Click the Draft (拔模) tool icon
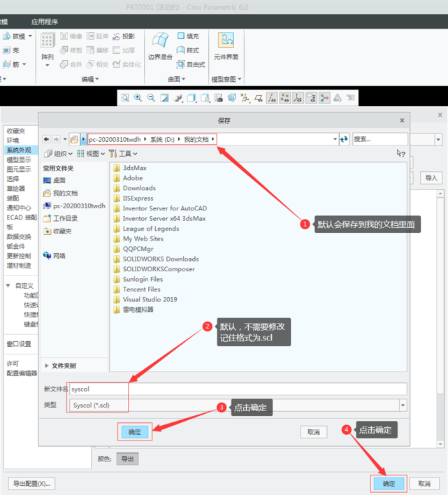The width and height of the screenshot is (448, 495). click(x=6, y=36)
